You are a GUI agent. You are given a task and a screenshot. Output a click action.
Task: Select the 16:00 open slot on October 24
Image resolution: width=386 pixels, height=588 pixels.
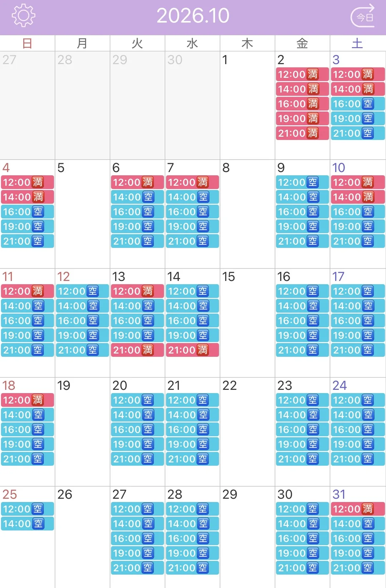point(358,429)
